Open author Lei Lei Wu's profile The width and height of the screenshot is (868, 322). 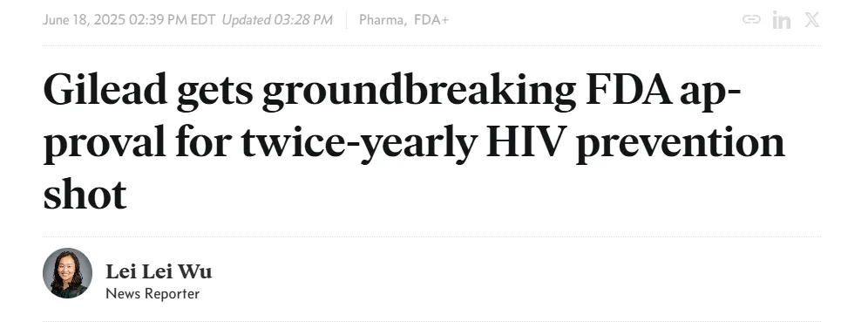point(159,271)
